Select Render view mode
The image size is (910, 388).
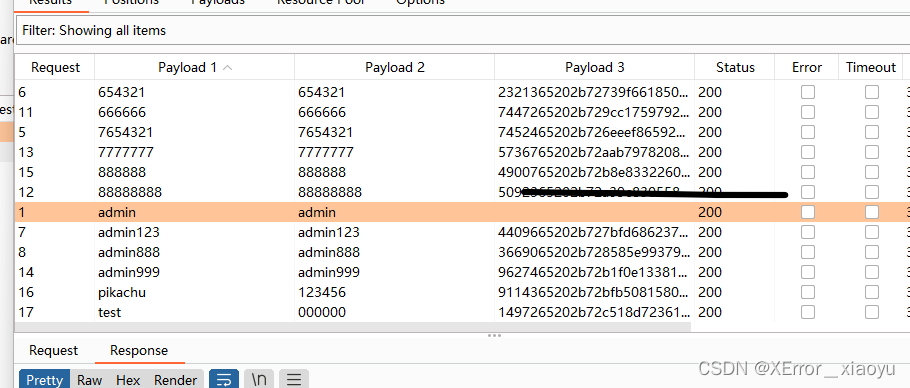pos(175,380)
